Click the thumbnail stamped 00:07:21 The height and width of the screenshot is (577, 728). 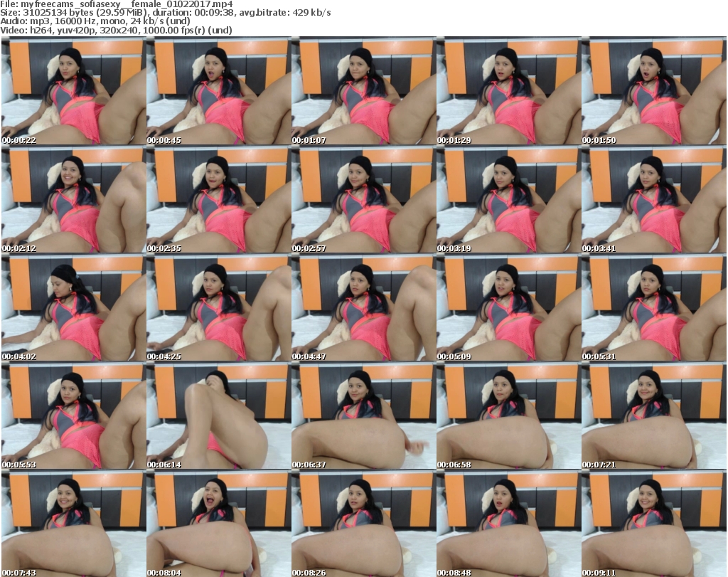point(654,415)
